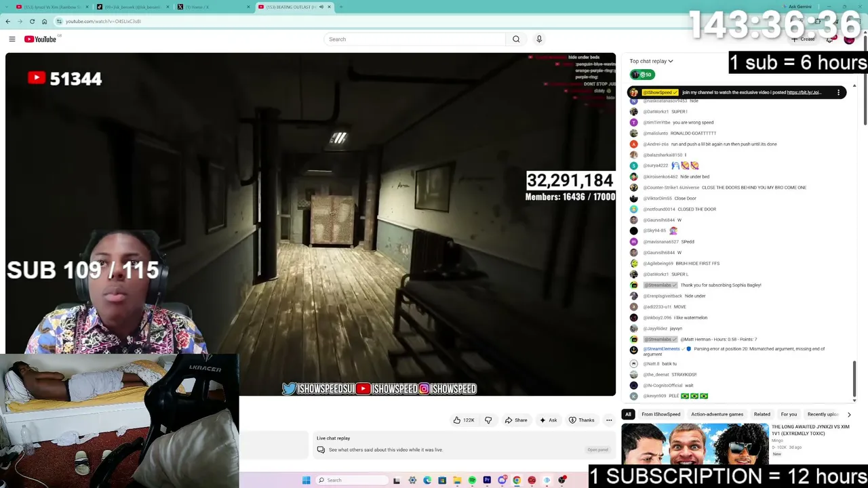The height and width of the screenshot is (488, 868).
Task: Mute the BEATING OUTLAST tab audio
Action: pyautogui.click(x=321, y=7)
